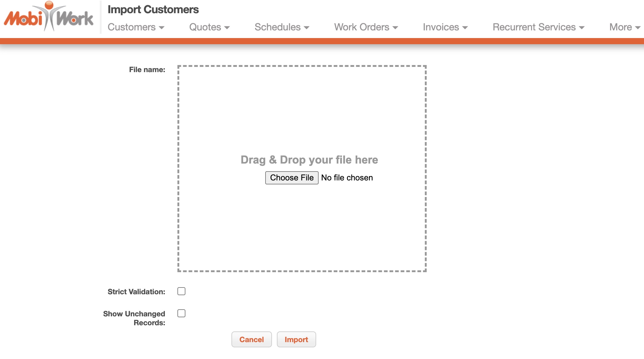Click the Import button
Screen dimensions: 644x359
click(296, 339)
